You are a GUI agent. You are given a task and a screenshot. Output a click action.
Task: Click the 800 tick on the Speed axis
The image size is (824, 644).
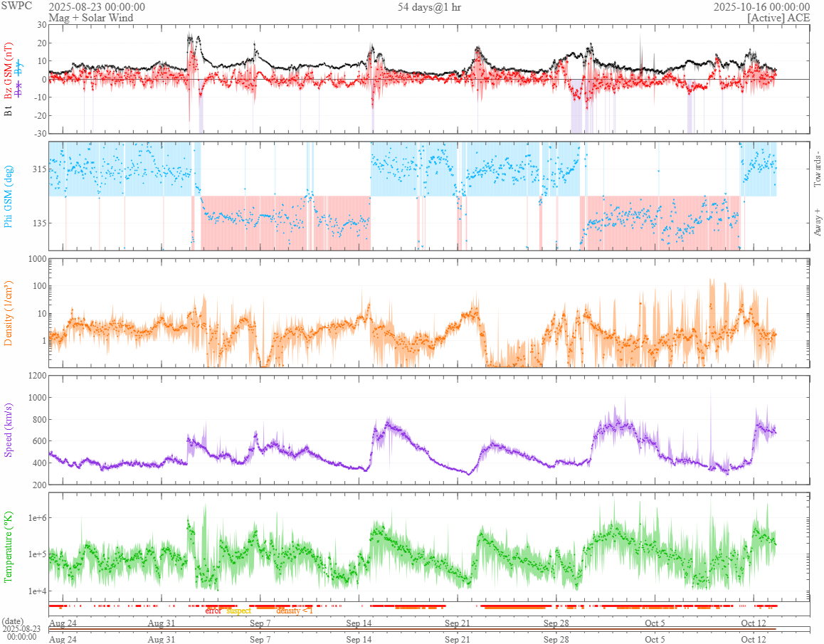39,420
